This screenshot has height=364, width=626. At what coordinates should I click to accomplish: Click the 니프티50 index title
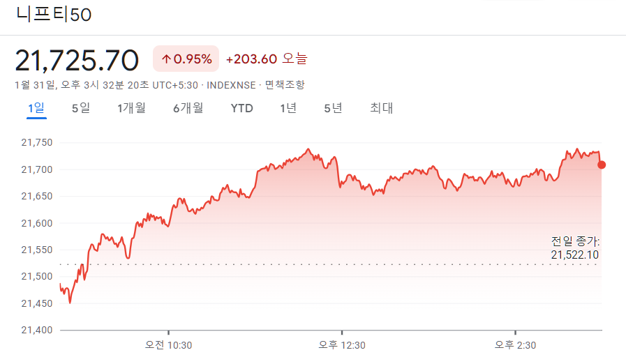pyautogui.click(x=54, y=15)
